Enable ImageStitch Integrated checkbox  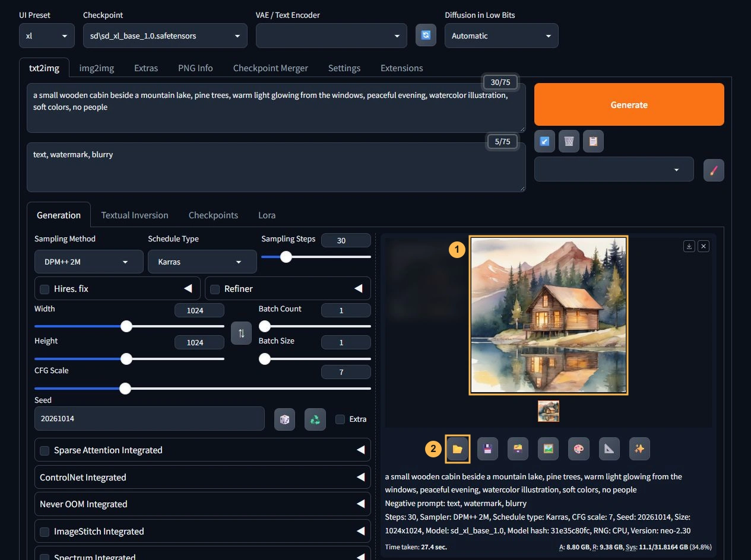45,532
